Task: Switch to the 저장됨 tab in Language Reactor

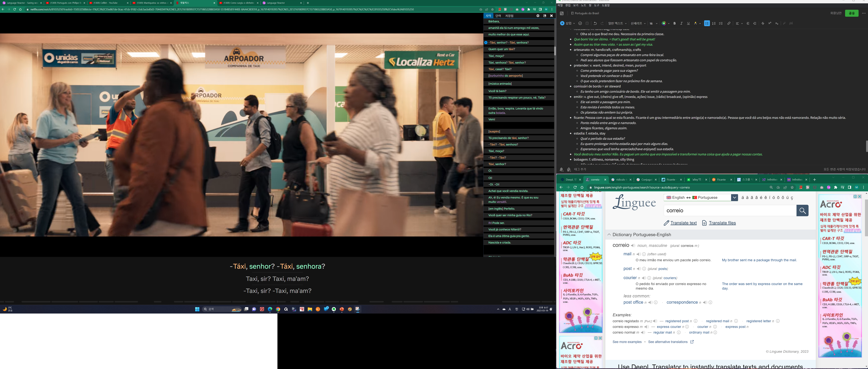Action: pos(509,16)
